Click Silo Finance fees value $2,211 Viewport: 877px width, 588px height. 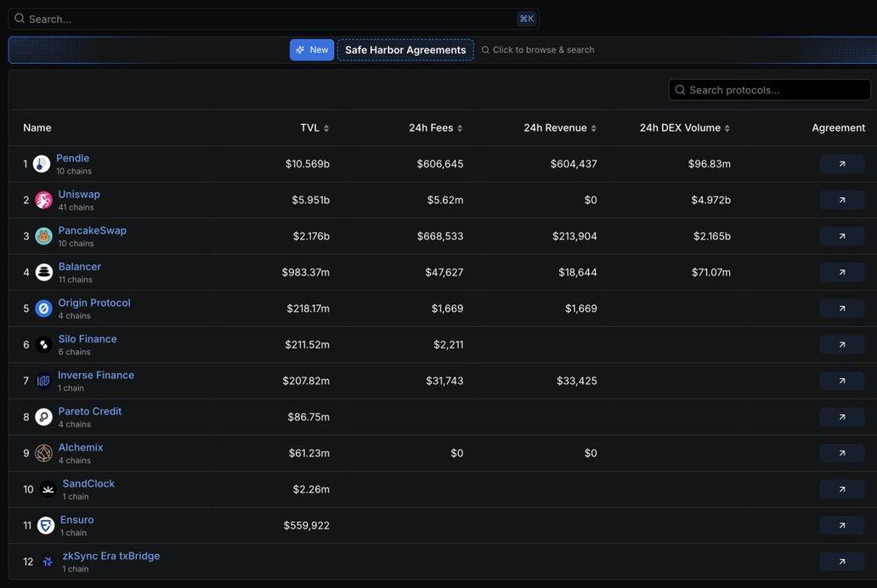pos(448,345)
